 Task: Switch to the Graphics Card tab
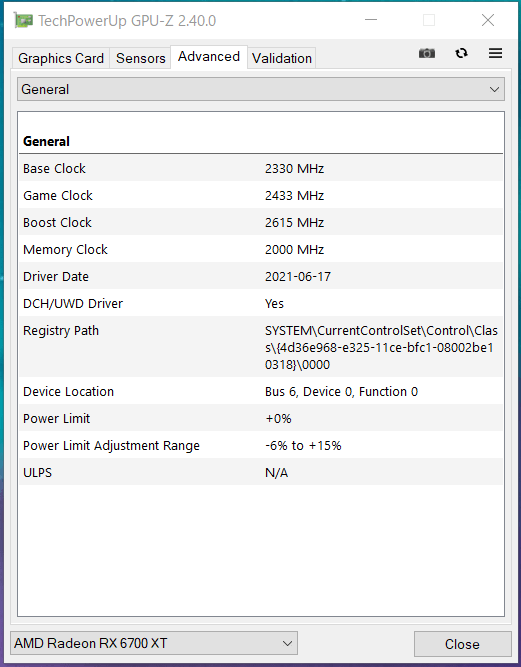pos(61,58)
